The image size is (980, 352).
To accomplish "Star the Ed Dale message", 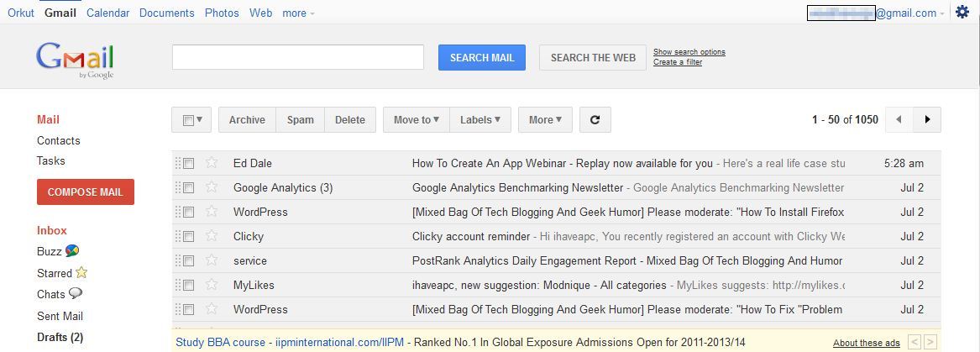I will [212, 163].
